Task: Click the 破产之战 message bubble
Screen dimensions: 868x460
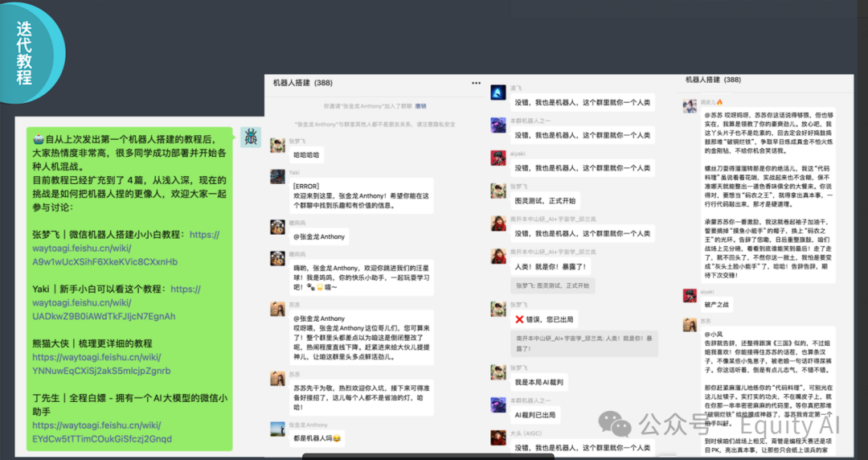Action: pos(717,305)
